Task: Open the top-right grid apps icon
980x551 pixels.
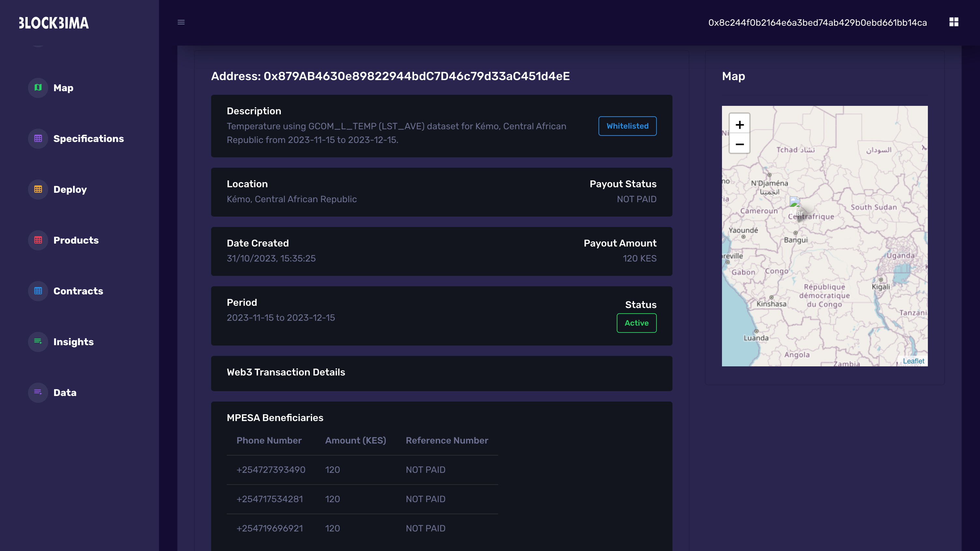Action: click(x=953, y=22)
